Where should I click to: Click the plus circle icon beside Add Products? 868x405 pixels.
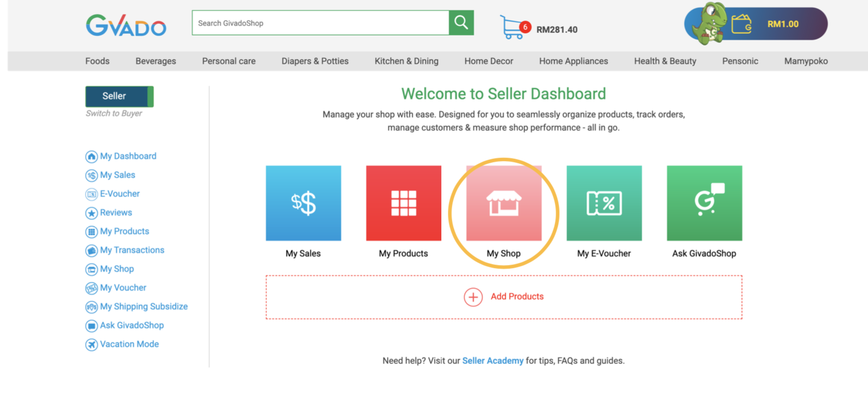pos(473,297)
